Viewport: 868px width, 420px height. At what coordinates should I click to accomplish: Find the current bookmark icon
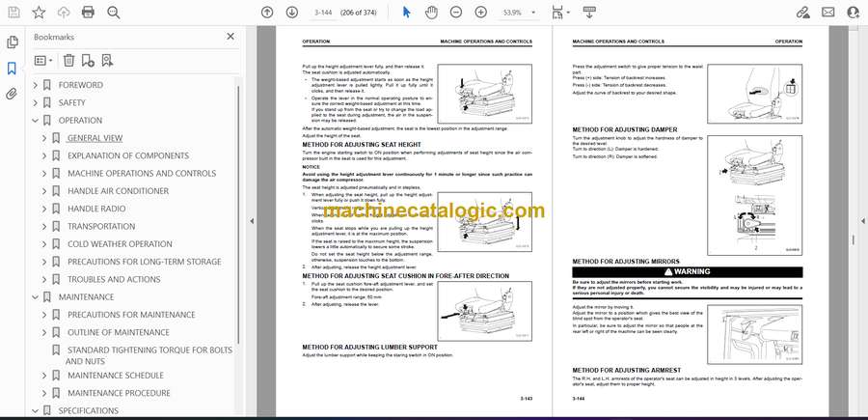(x=107, y=61)
